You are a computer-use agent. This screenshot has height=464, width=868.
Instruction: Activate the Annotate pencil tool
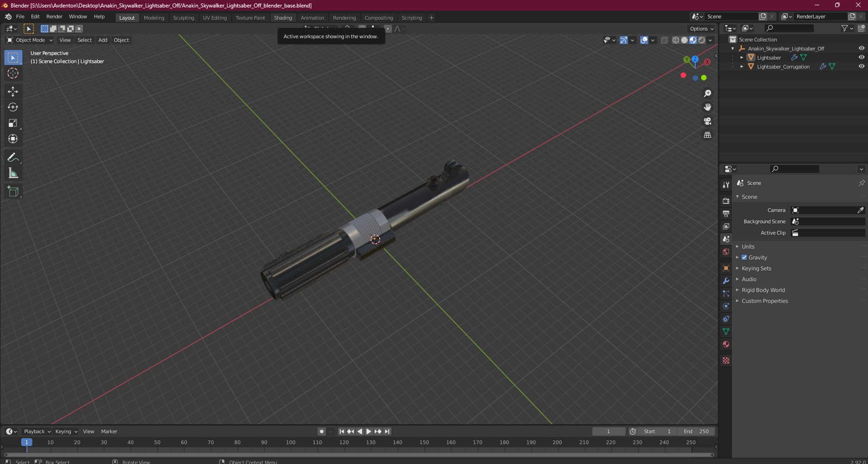(x=13, y=157)
